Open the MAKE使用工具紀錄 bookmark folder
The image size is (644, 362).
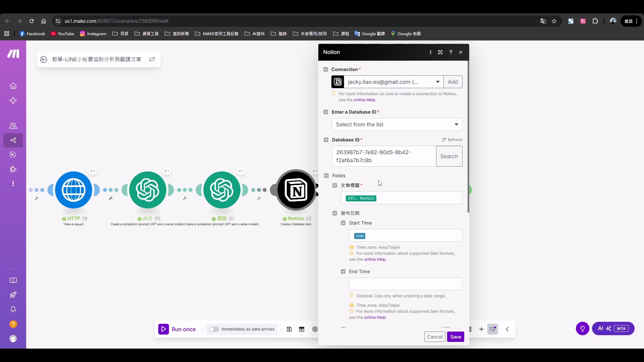click(217, 34)
